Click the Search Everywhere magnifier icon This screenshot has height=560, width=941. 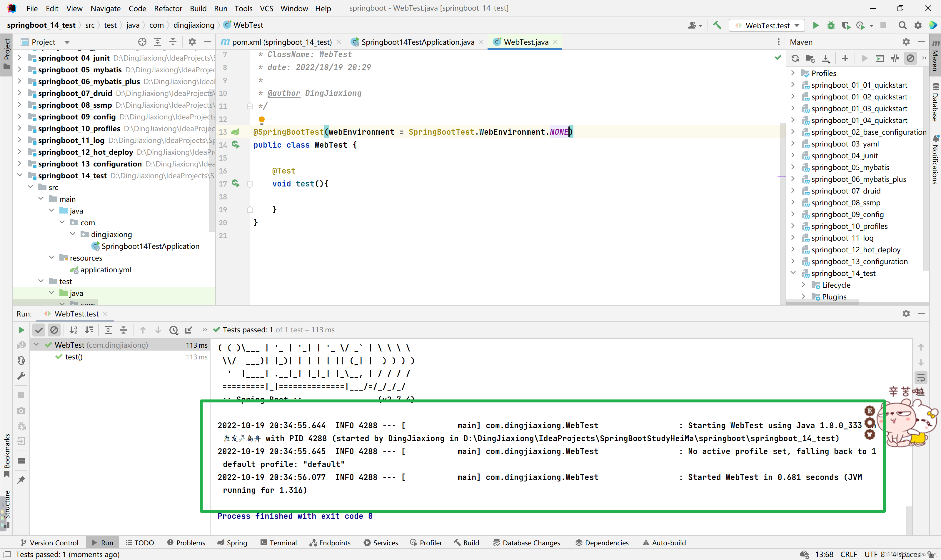pyautogui.click(x=902, y=25)
